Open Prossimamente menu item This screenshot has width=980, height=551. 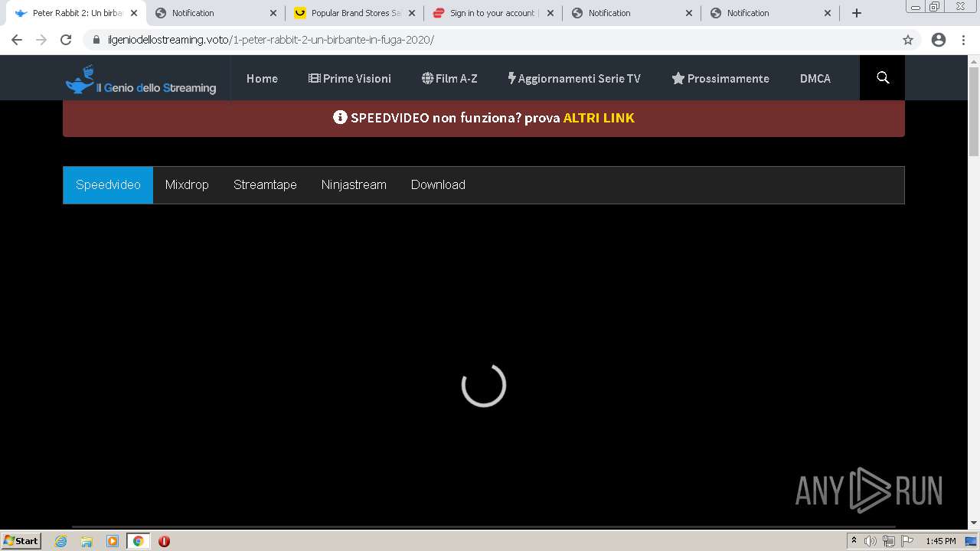tap(720, 78)
